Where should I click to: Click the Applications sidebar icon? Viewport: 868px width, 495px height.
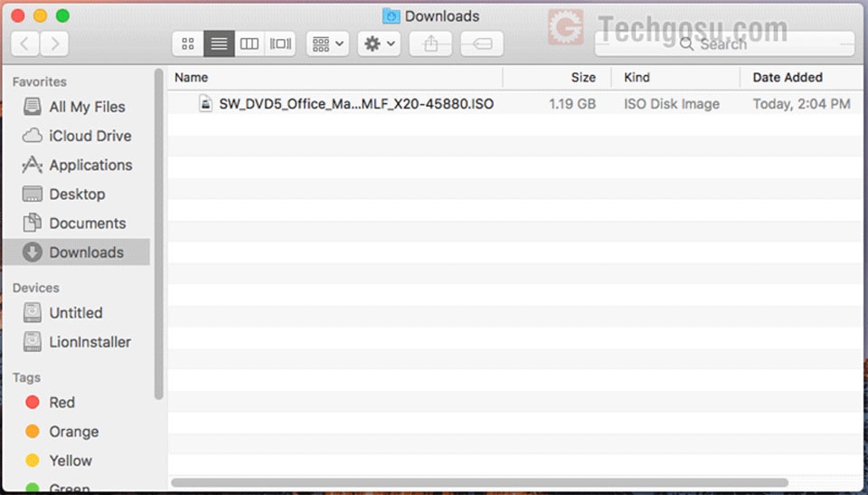33,165
